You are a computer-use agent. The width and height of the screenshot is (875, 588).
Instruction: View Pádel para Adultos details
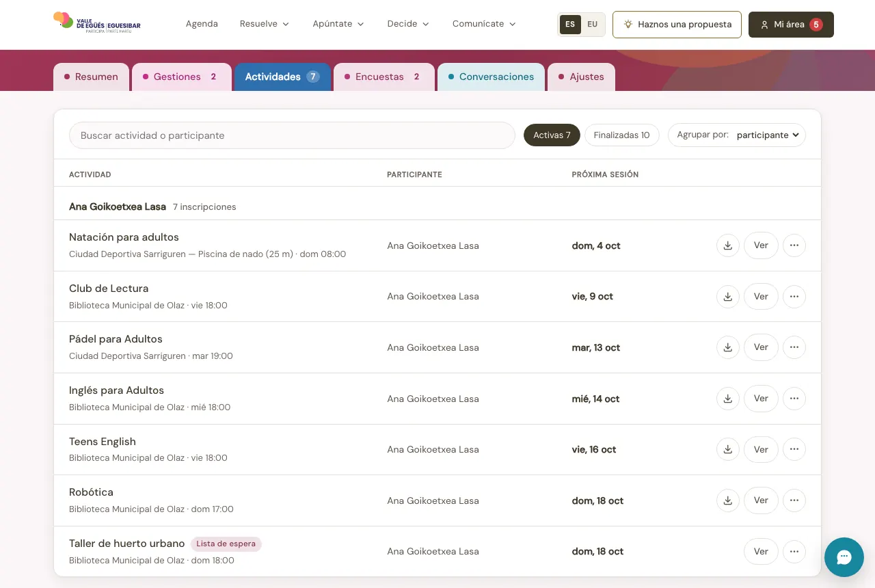click(761, 347)
